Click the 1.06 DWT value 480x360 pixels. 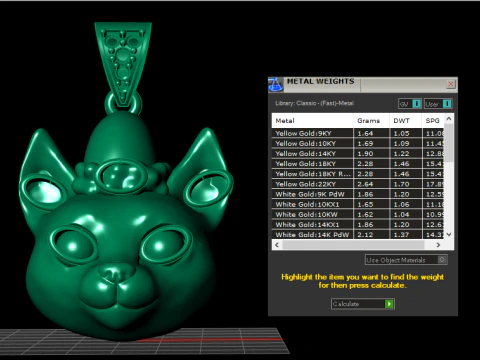pos(401,204)
